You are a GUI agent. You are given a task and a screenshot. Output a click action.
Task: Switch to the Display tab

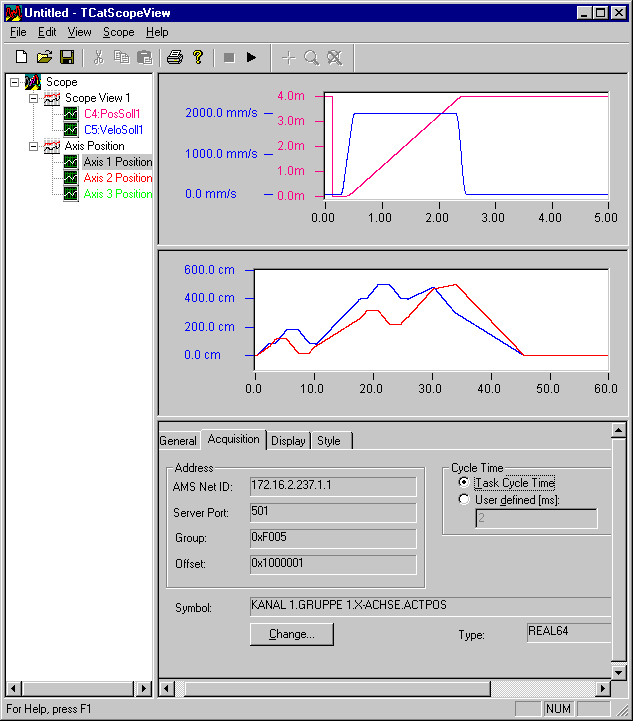[x=288, y=441]
